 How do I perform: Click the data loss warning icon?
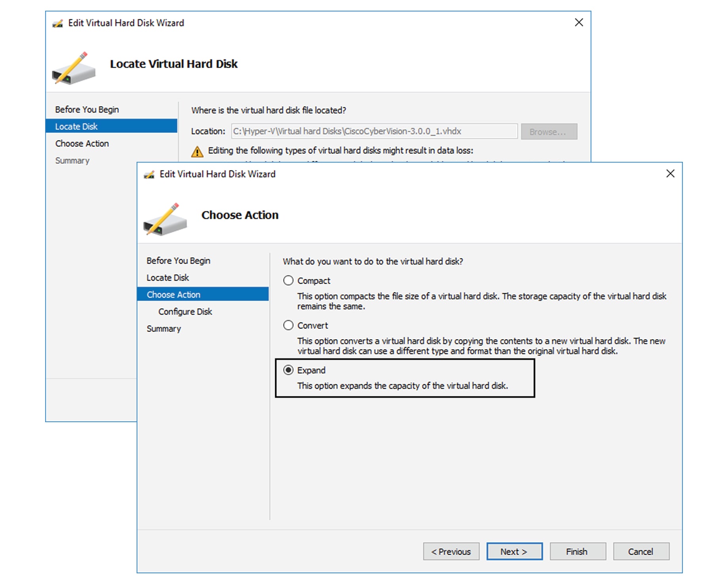(197, 152)
